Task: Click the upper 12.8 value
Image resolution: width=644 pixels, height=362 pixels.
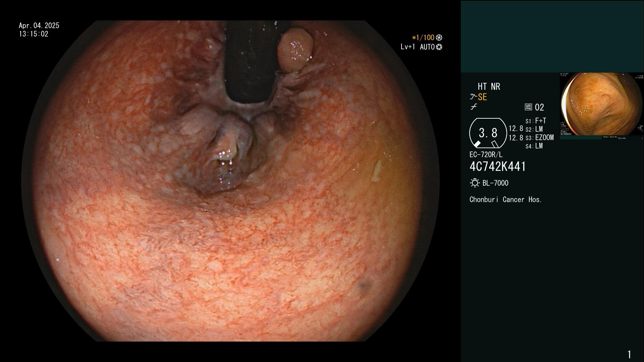Action: [x=516, y=128]
